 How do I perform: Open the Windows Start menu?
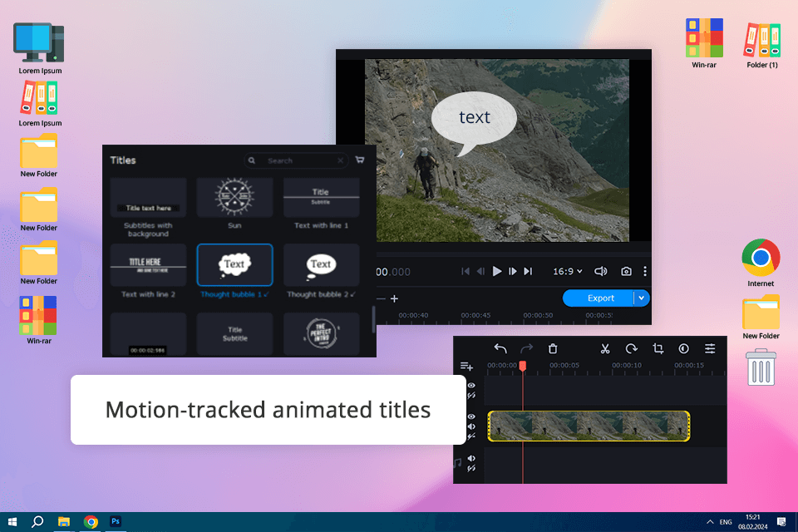pyautogui.click(x=12, y=522)
